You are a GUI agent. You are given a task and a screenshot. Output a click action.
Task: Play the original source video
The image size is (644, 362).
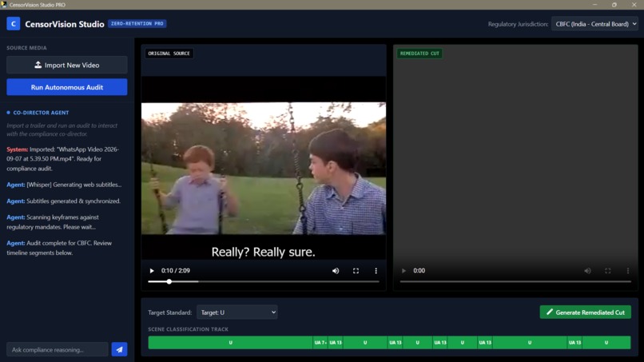click(x=152, y=271)
